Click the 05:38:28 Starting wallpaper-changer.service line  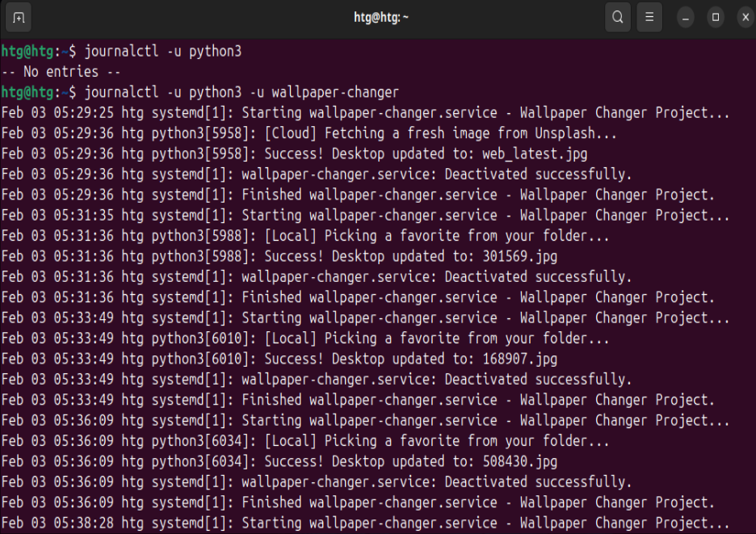coord(365,523)
